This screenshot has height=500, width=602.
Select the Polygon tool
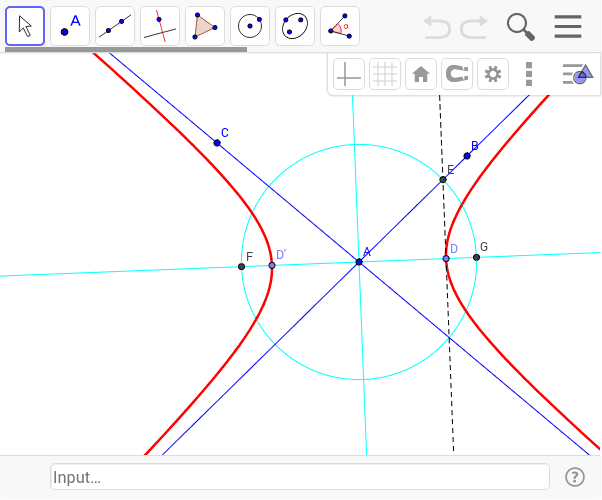pos(205,26)
